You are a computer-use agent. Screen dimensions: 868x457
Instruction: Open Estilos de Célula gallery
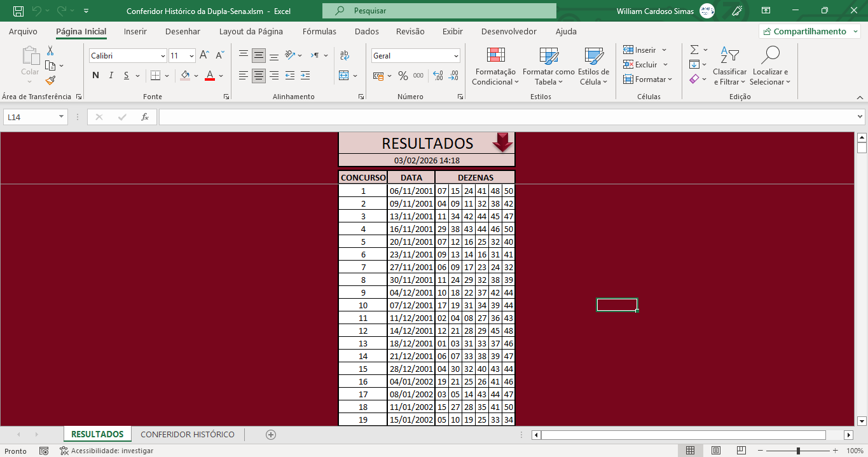593,66
